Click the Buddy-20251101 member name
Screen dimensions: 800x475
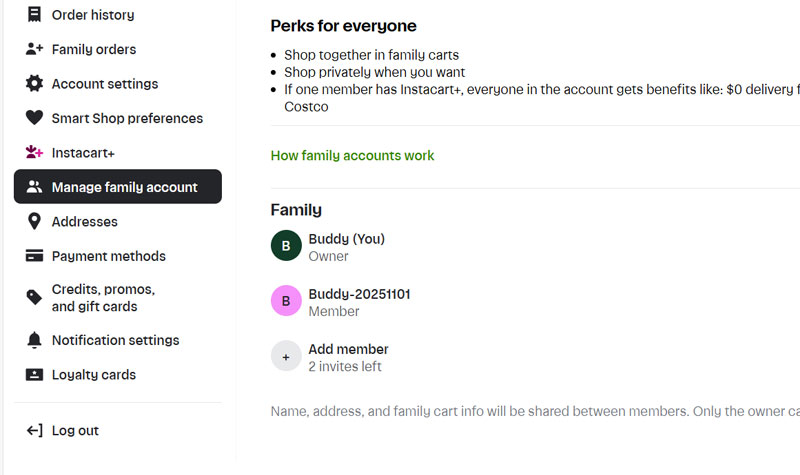coord(359,294)
